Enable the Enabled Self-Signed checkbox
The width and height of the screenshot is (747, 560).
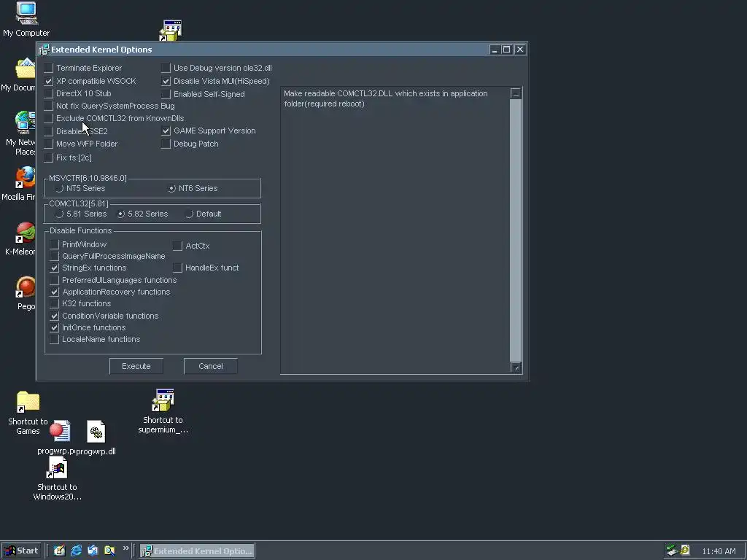pos(166,94)
